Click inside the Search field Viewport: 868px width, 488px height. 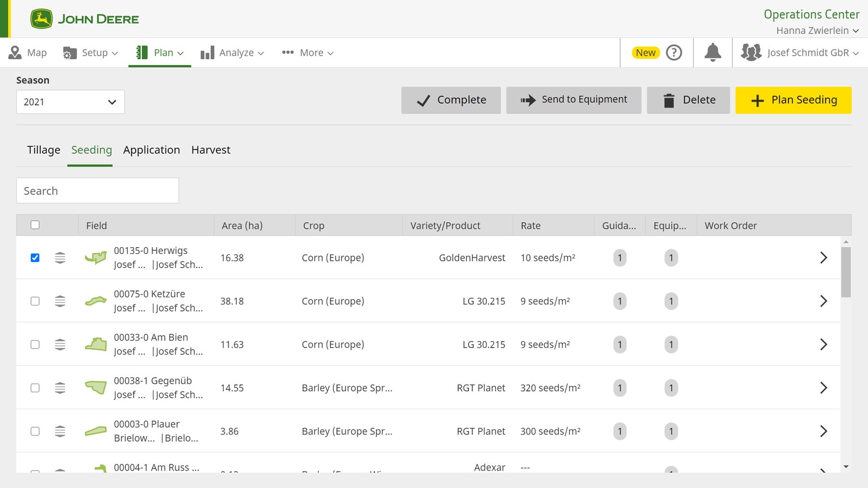pos(97,190)
